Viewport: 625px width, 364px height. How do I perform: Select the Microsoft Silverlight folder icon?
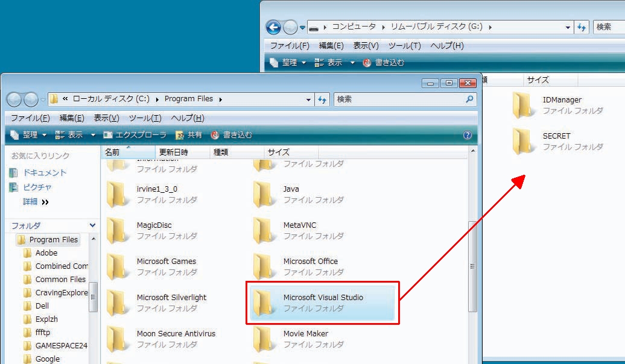coord(117,303)
